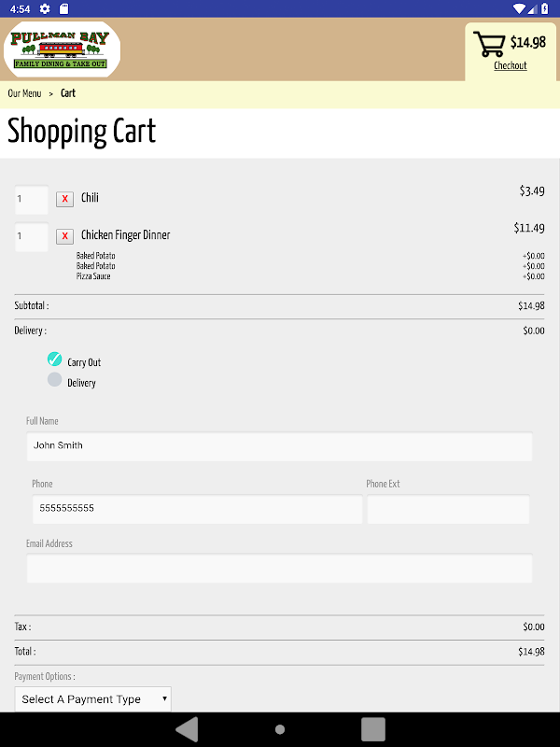Remove Chili with the red X
This screenshot has width=560, height=747.
click(x=64, y=199)
